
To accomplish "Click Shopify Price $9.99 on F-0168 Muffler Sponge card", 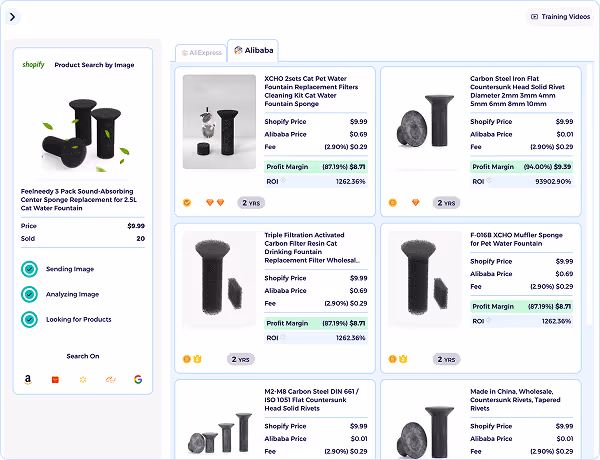I will pos(522,261).
